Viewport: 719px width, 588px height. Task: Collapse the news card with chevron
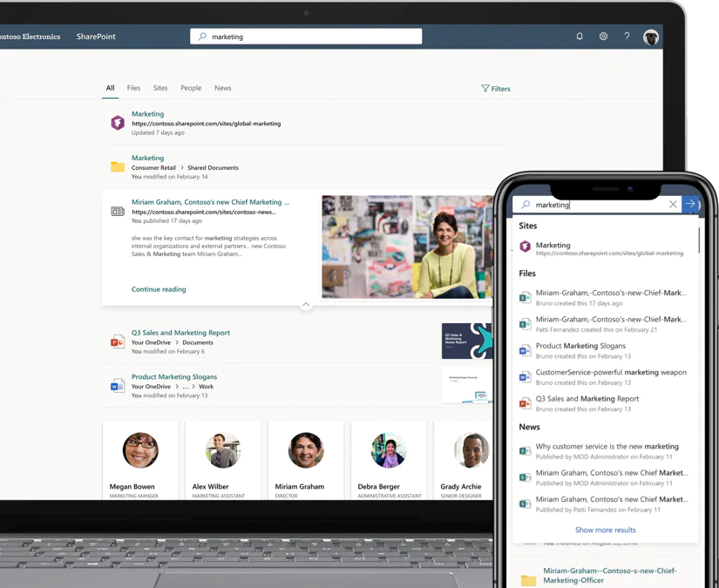[306, 305]
